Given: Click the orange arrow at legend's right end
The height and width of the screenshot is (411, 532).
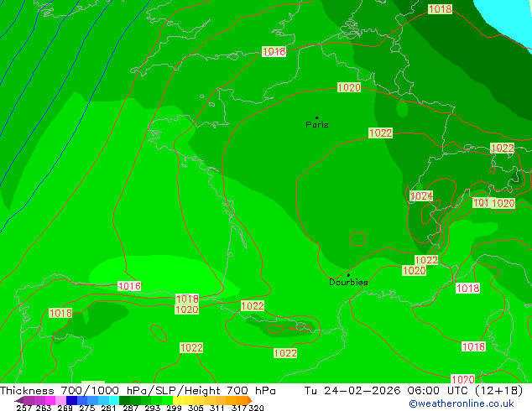Looking at the screenshot, I should pos(250,400).
